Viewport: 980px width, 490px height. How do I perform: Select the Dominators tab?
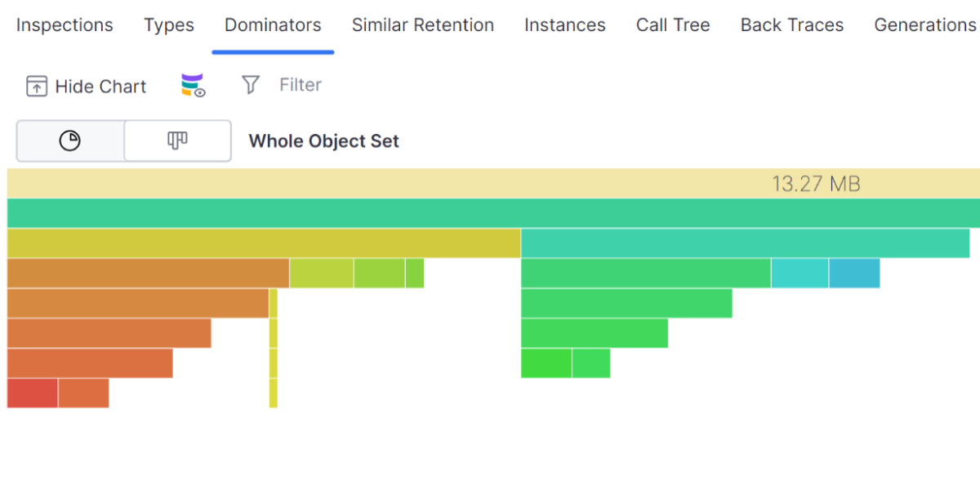(273, 25)
